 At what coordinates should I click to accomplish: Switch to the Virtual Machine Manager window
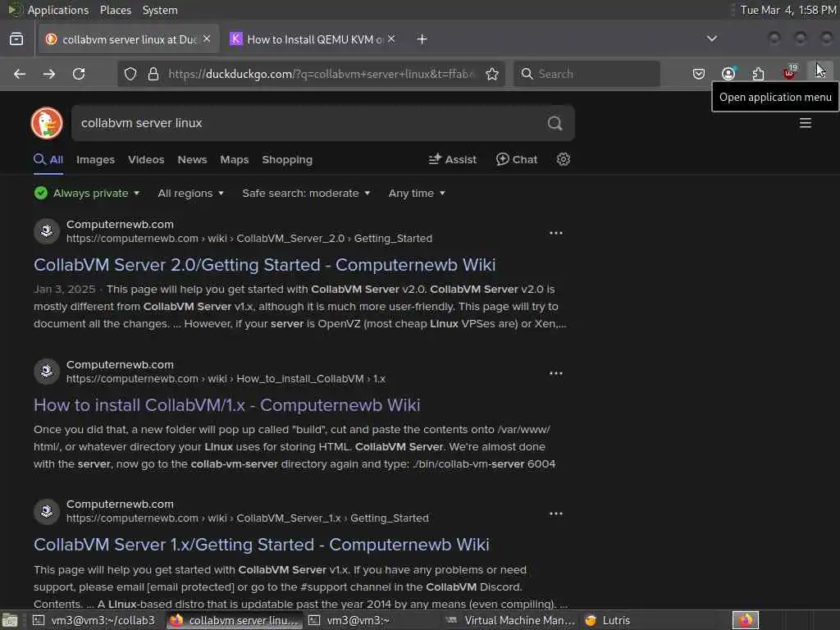coord(510,620)
